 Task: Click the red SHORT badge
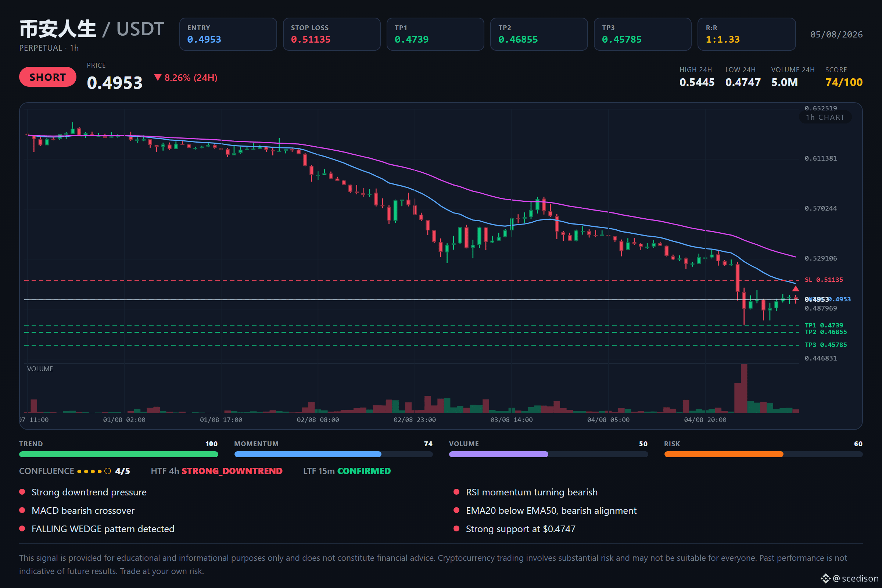48,77
